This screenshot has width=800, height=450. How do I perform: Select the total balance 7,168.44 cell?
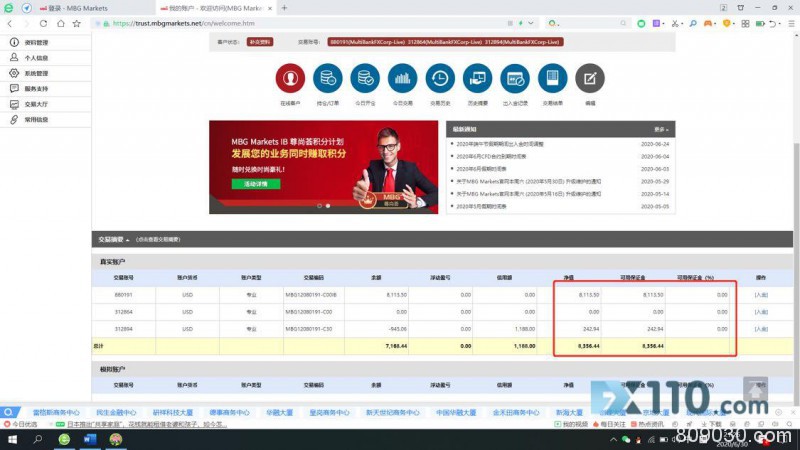point(377,346)
